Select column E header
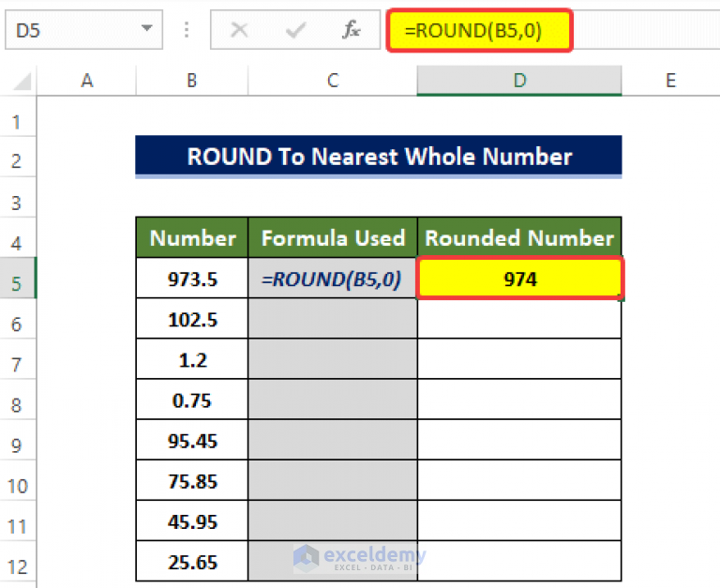Screen dimensions: 720x588 tap(670, 81)
